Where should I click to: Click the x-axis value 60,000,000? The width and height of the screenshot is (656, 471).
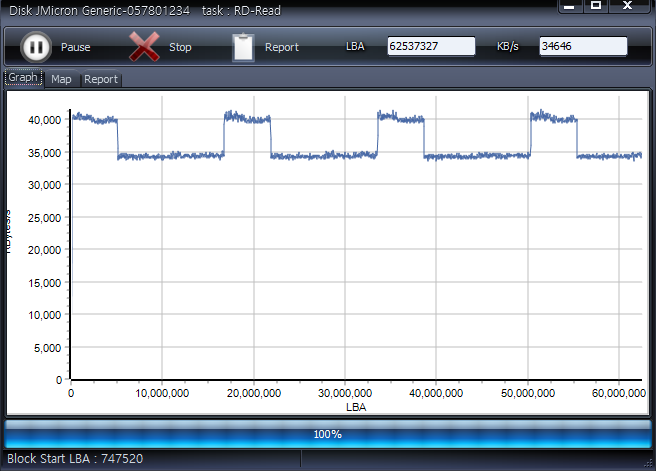point(619,393)
